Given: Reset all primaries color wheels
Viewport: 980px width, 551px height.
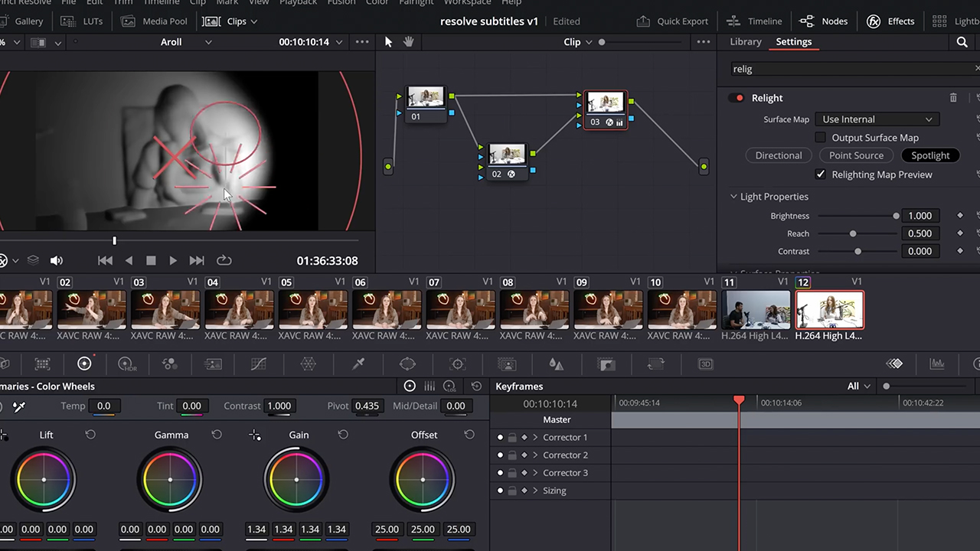Looking at the screenshot, I should tap(477, 386).
